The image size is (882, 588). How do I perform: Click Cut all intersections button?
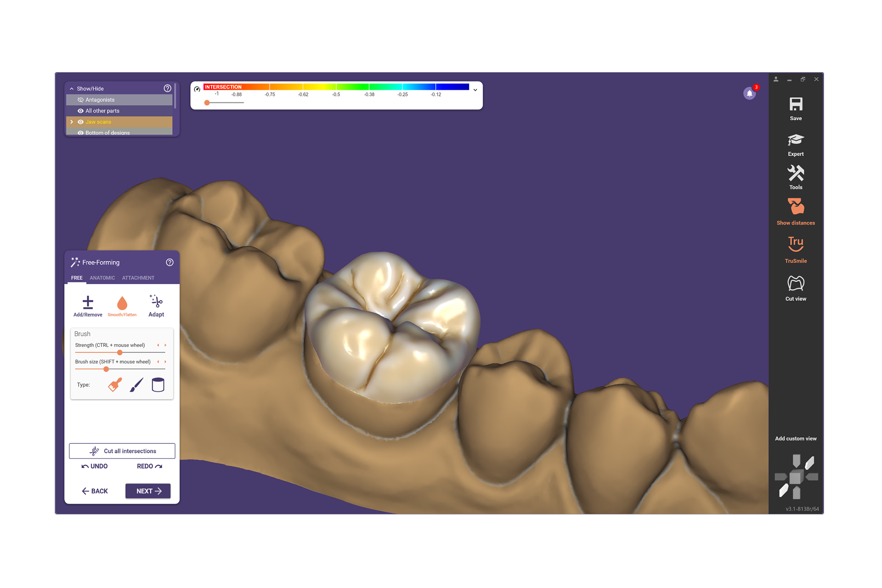pyautogui.click(x=122, y=451)
